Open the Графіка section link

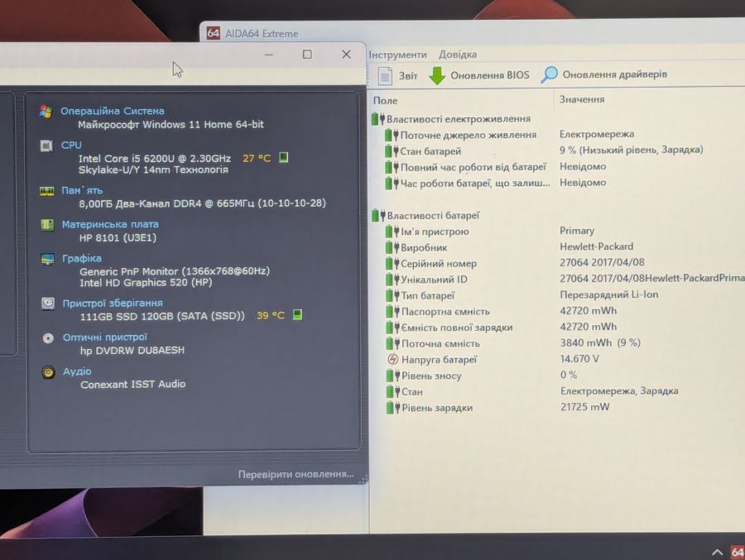(82, 258)
